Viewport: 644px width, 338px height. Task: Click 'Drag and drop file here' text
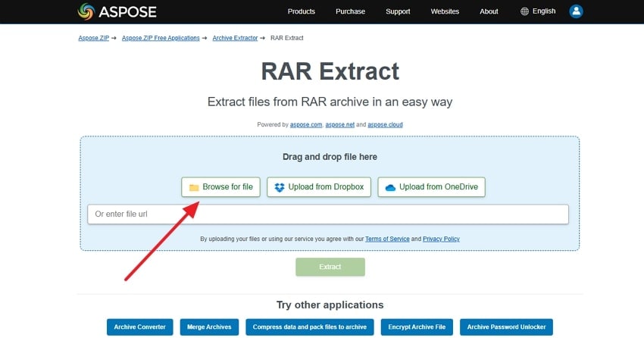tap(330, 157)
